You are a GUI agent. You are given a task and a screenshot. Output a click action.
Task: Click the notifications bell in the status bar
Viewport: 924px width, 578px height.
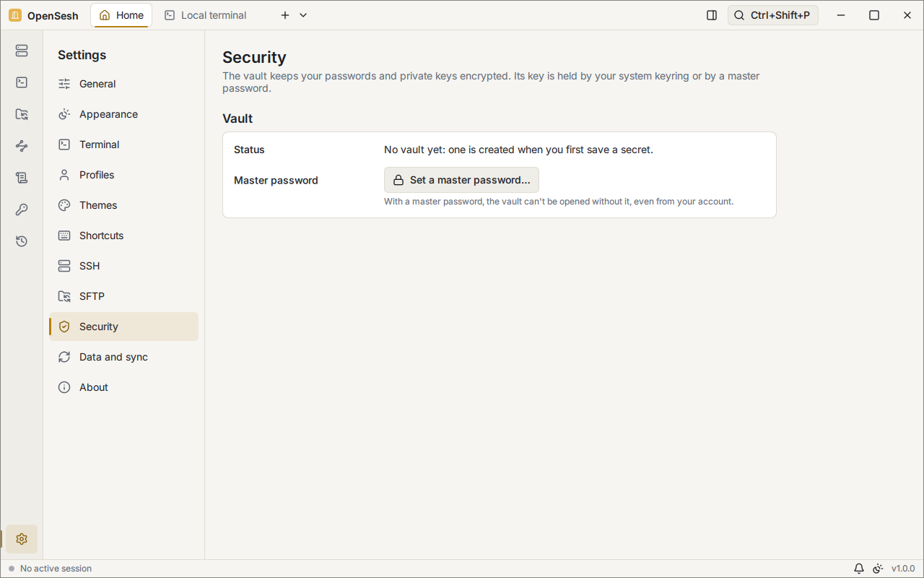point(859,569)
